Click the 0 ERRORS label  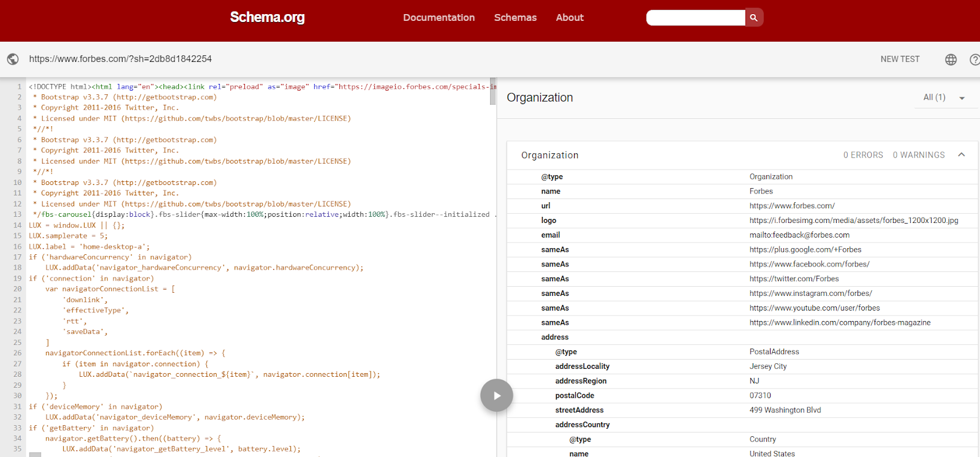(863, 155)
